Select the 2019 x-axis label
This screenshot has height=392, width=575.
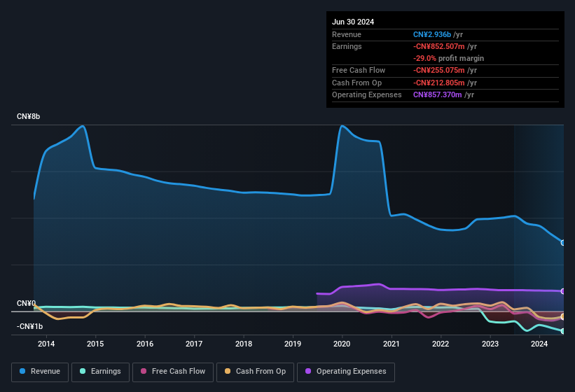click(293, 344)
